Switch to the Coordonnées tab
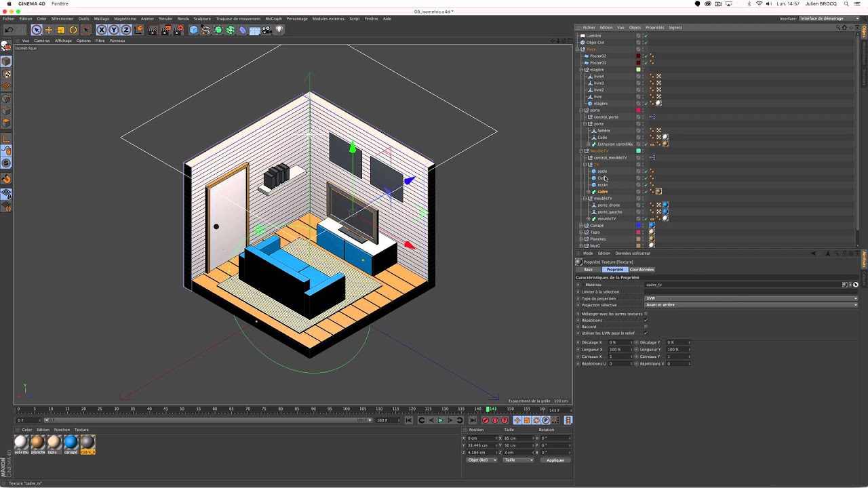The width and height of the screenshot is (868, 488). click(642, 270)
